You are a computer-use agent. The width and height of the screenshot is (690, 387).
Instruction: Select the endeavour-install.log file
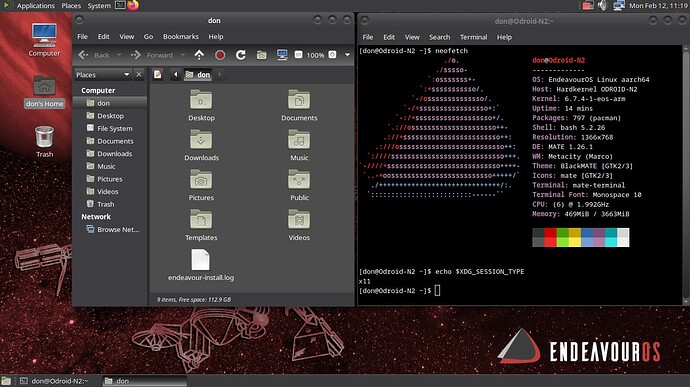pos(201,265)
